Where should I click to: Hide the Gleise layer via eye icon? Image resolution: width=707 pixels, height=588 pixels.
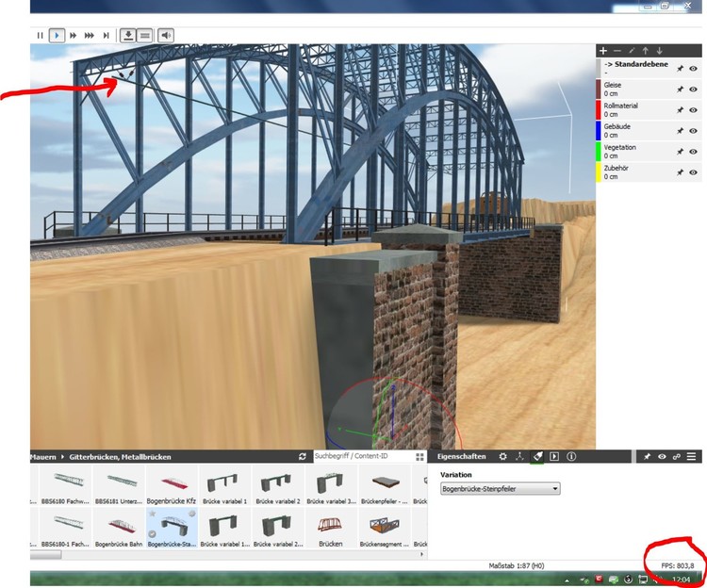693,90
